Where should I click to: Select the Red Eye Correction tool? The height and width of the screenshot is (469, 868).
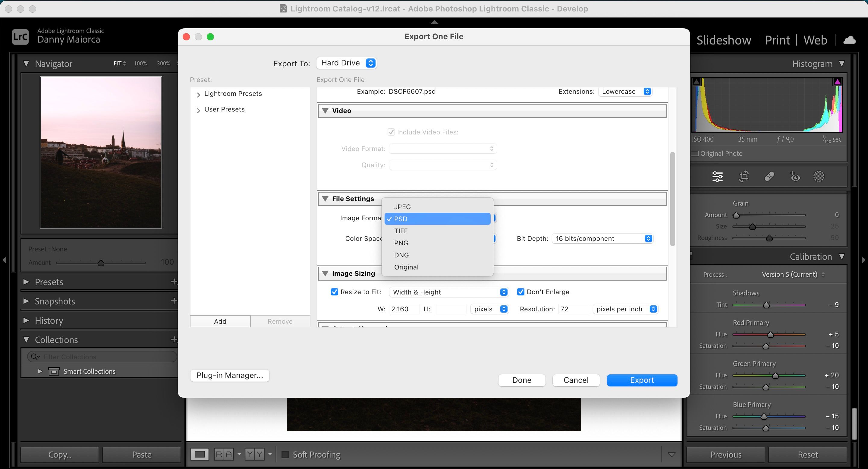[x=795, y=177]
